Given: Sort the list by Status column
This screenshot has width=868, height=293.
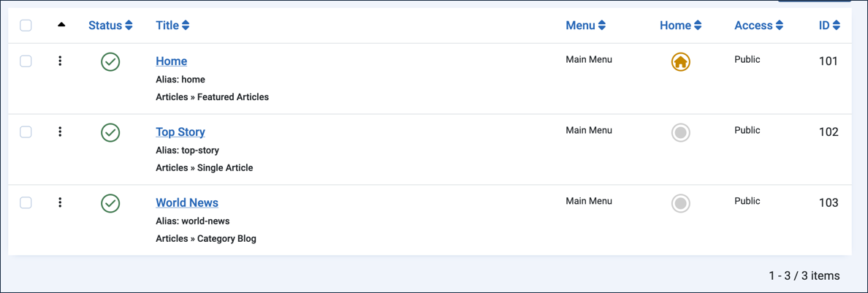Looking at the screenshot, I should click(111, 26).
